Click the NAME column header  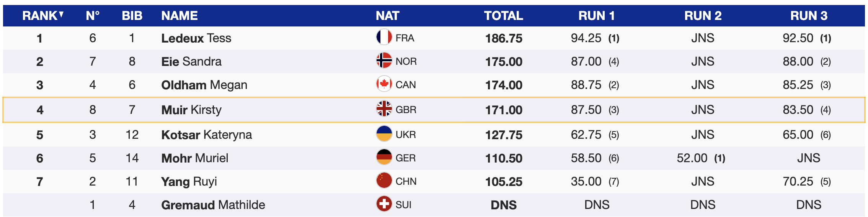point(179,16)
